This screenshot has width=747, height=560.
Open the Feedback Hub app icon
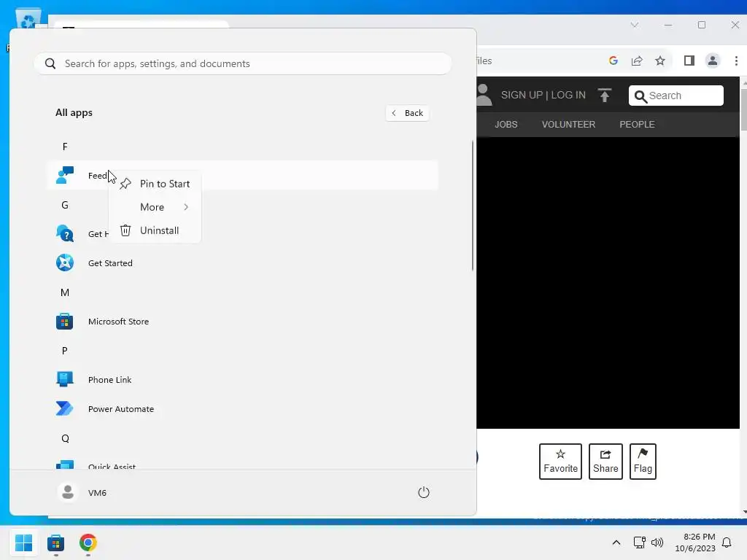[x=65, y=175]
